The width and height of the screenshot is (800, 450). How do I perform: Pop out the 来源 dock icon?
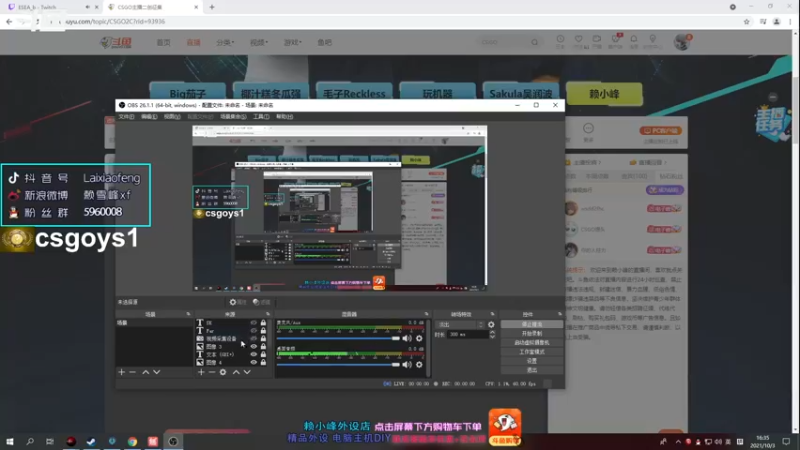268,314
